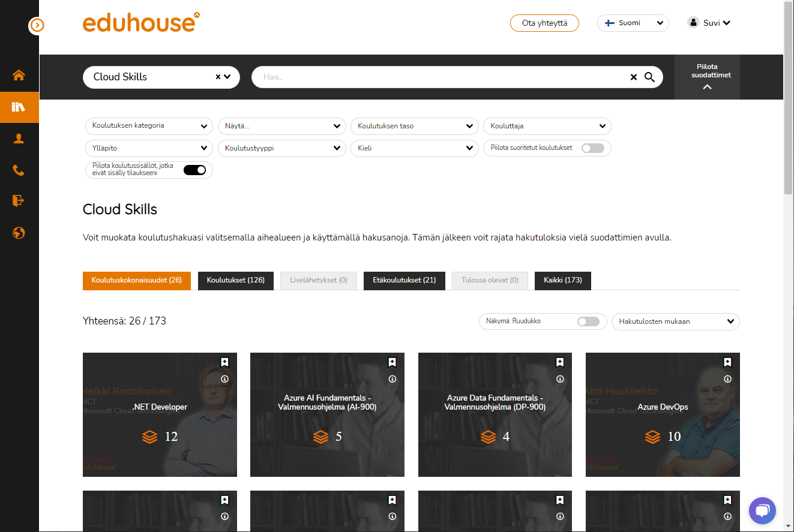
Task: Click the logout door icon in sidebar
Action: coord(19,200)
